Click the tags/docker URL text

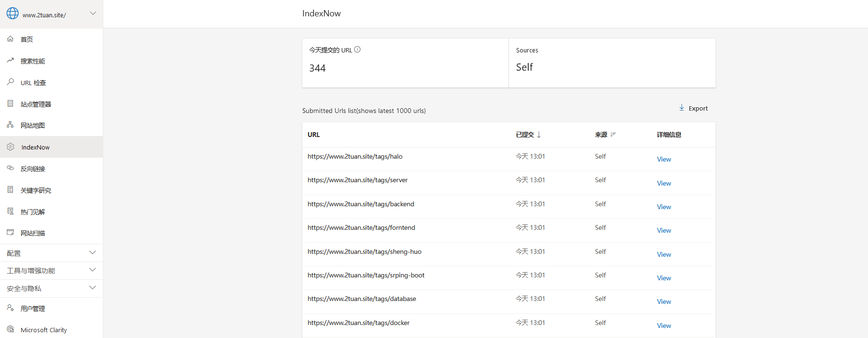pyautogui.click(x=359, y=323)
